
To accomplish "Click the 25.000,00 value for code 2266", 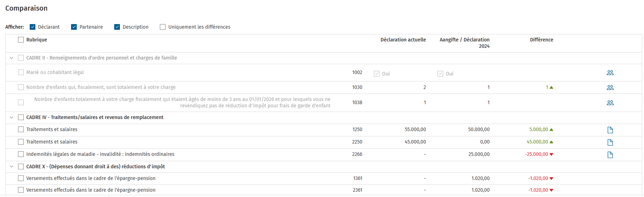I will (479, 154).
